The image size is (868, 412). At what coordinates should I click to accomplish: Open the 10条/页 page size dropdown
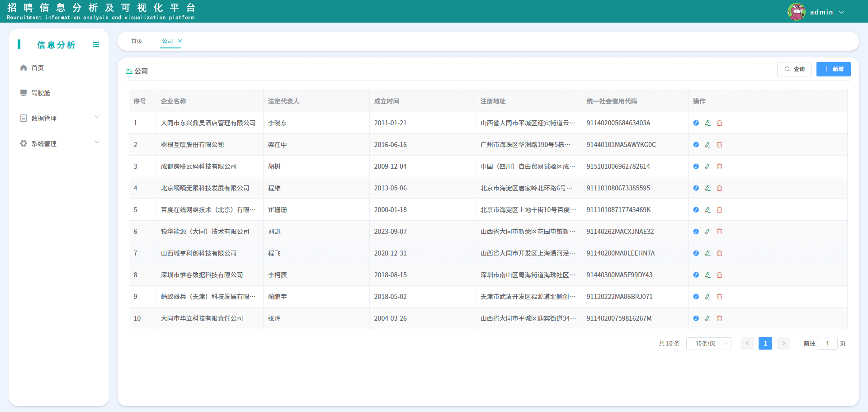click(708, 344)
